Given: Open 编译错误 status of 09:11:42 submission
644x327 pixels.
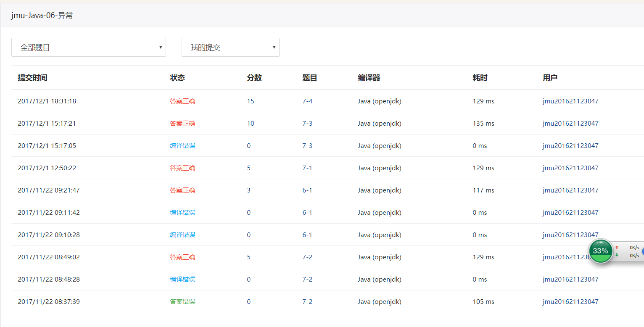Looking at the screenshot, I should [x=182, y=213].
